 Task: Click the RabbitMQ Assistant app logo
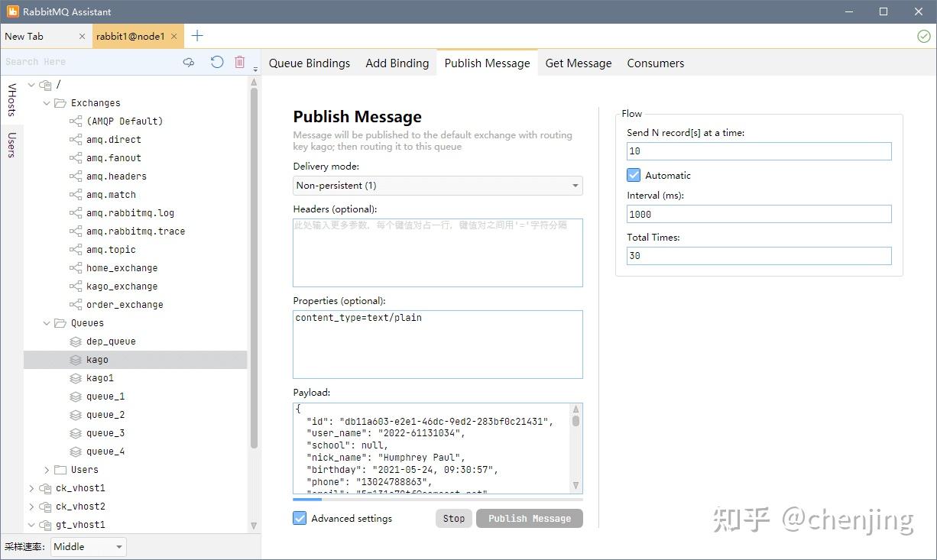pos(12,11)
